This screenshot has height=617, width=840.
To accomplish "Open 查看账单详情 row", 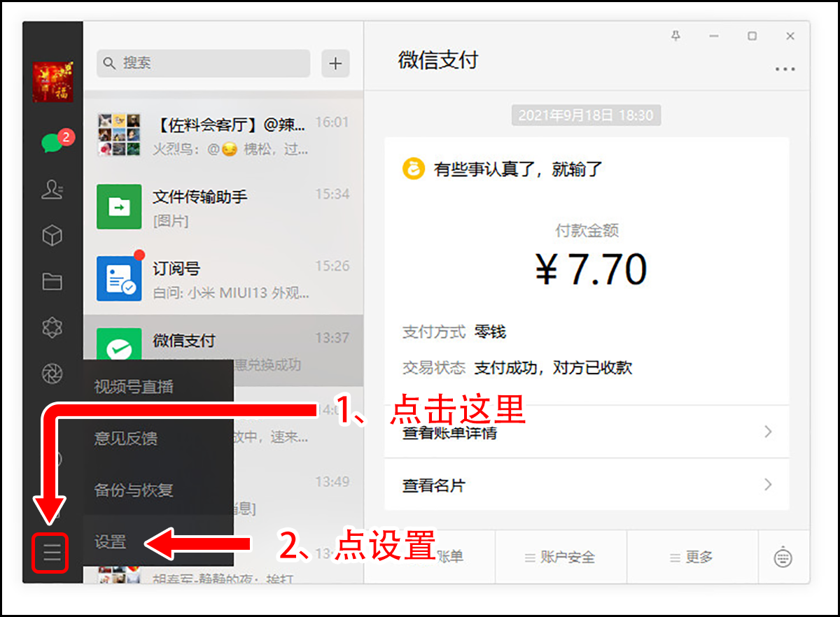I will [587, 432].
